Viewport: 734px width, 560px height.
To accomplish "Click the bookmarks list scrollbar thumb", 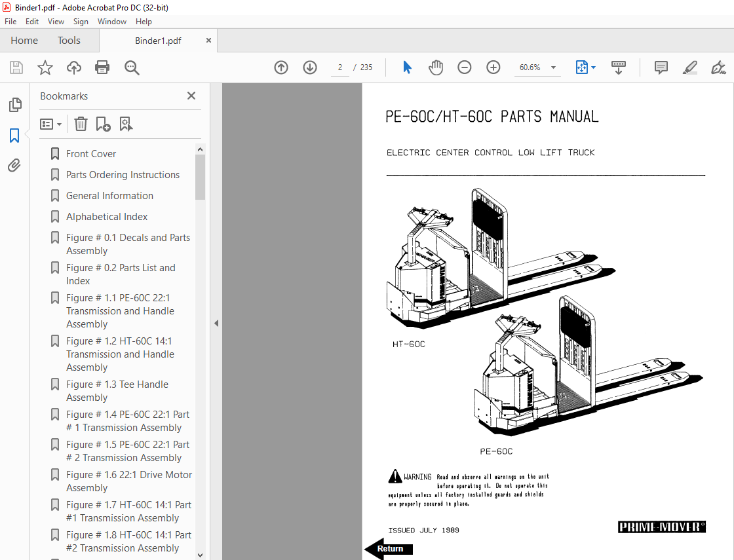I will tap(201, 177).
